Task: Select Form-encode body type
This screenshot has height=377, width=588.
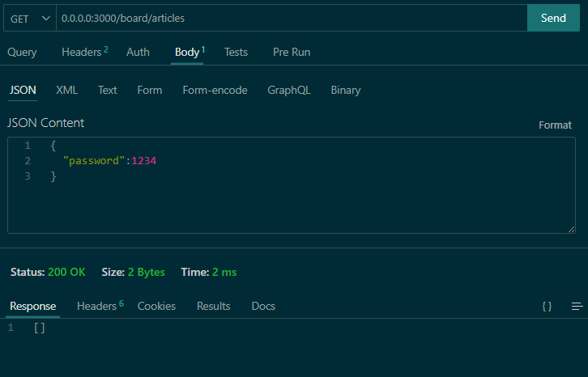Action: 215,91
